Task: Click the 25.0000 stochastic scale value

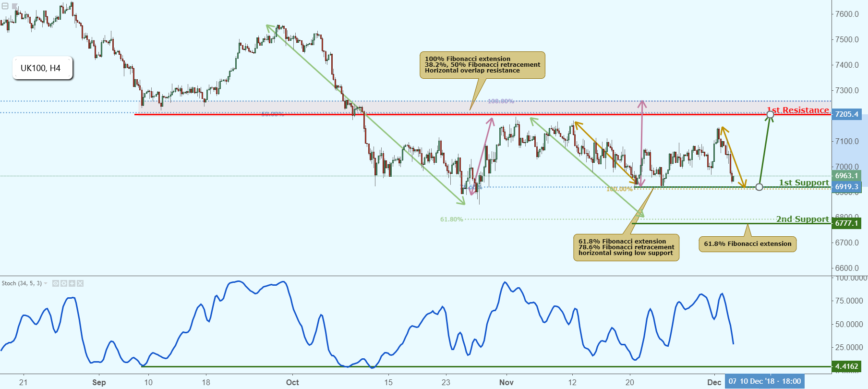Action: [849, 347]
